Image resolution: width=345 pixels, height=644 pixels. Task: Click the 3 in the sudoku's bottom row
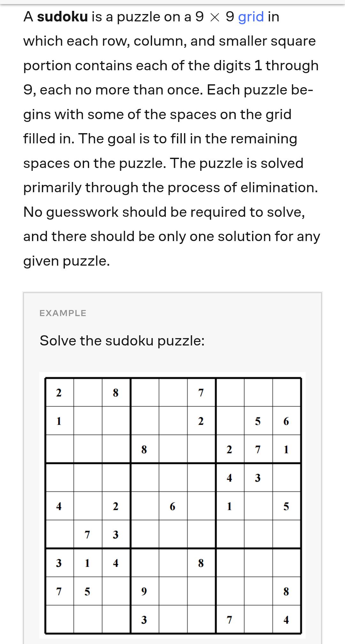point(144,620)
